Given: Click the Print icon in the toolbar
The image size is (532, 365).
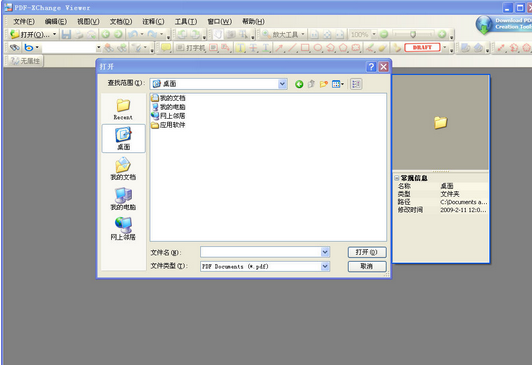Looking at the screenshot, I should pos(79,34).
